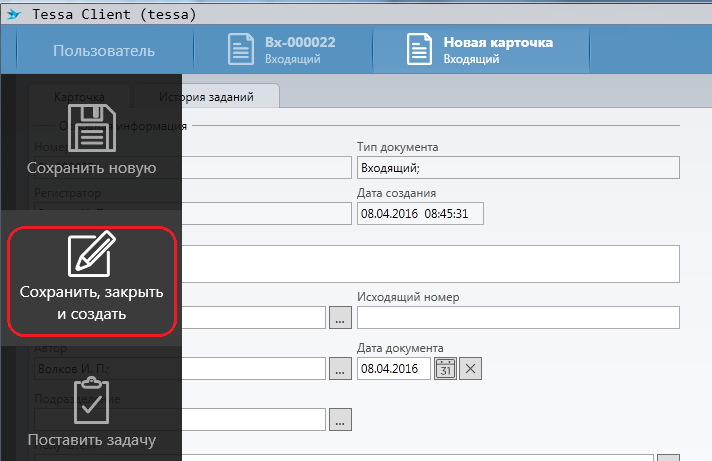Click document icon on Вх-000022 tab

coord(240,51)
